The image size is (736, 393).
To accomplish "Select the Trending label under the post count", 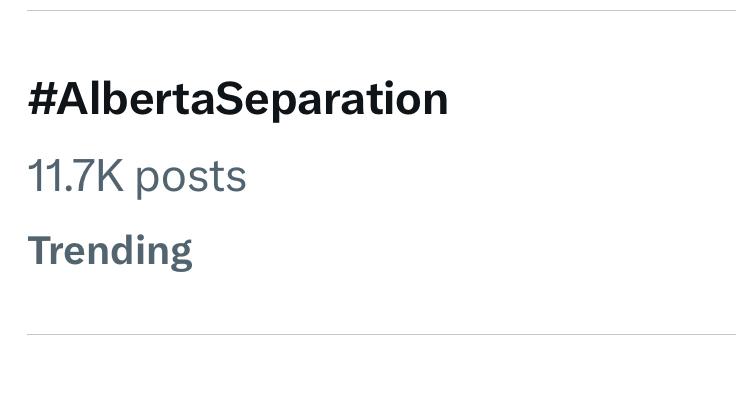I will click(x=110, y=252).
